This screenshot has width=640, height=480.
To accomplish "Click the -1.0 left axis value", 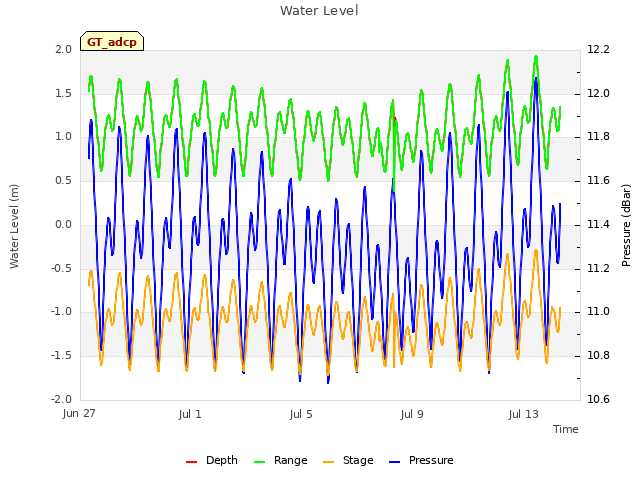I will [62, 312].
